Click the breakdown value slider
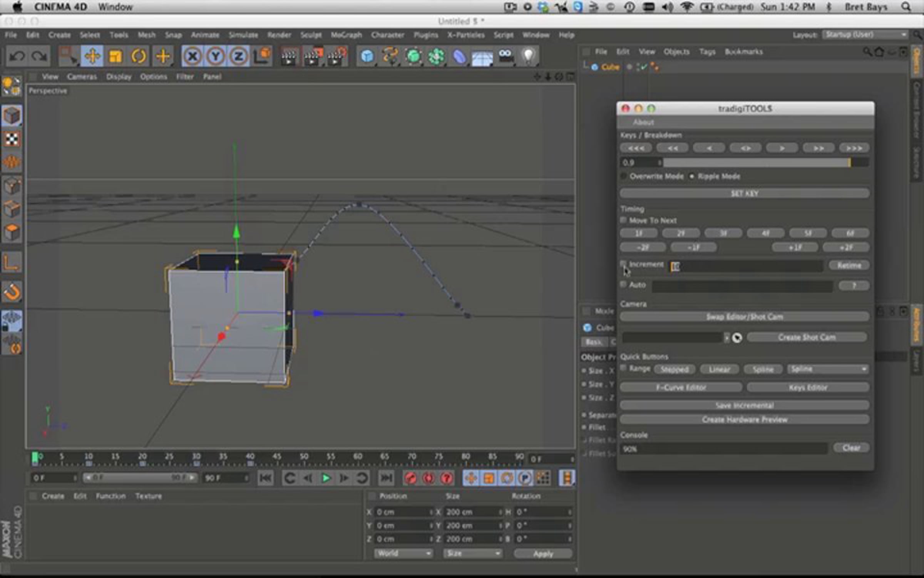The image size is (924, 578). click(x=766, y=163)
